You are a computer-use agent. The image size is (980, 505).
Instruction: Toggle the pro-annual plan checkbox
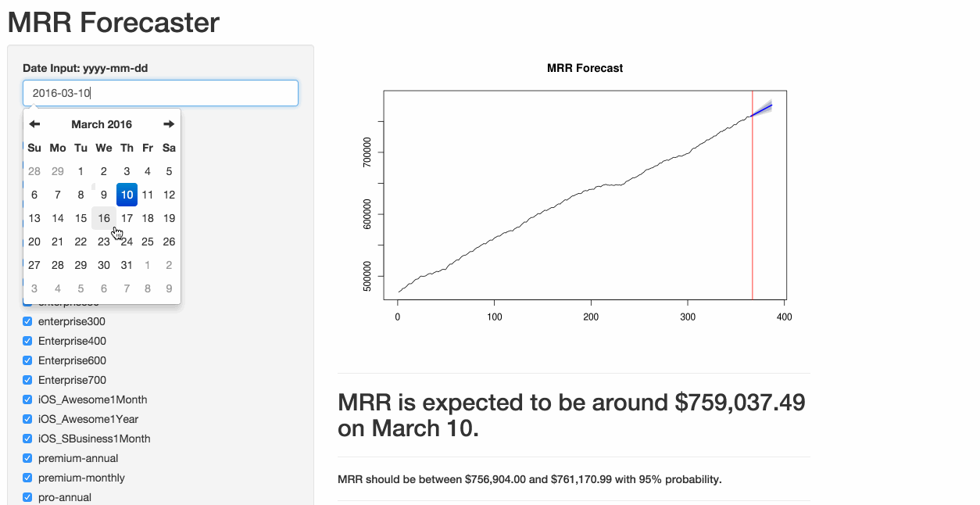[x=27, y=497]
